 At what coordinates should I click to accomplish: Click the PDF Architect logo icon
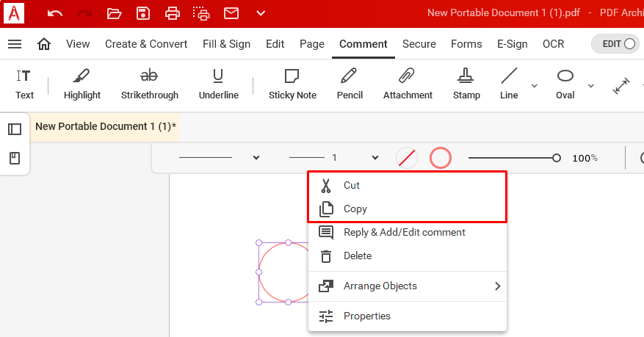14,13
